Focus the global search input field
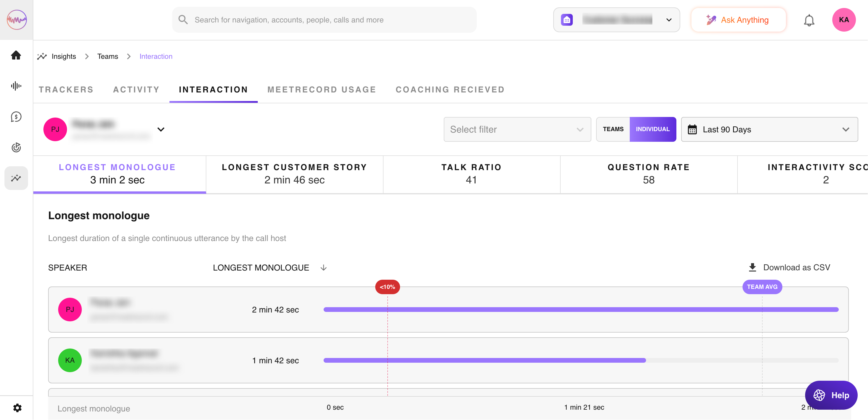The height and width of the screenshot is (420, 868). coord(324,20)
